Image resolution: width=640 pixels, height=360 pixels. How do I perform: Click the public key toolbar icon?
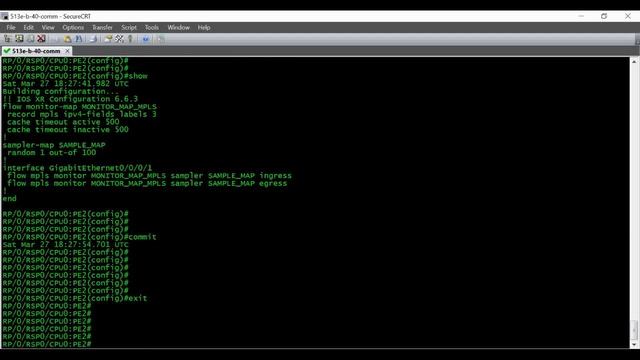coord(130,39)
